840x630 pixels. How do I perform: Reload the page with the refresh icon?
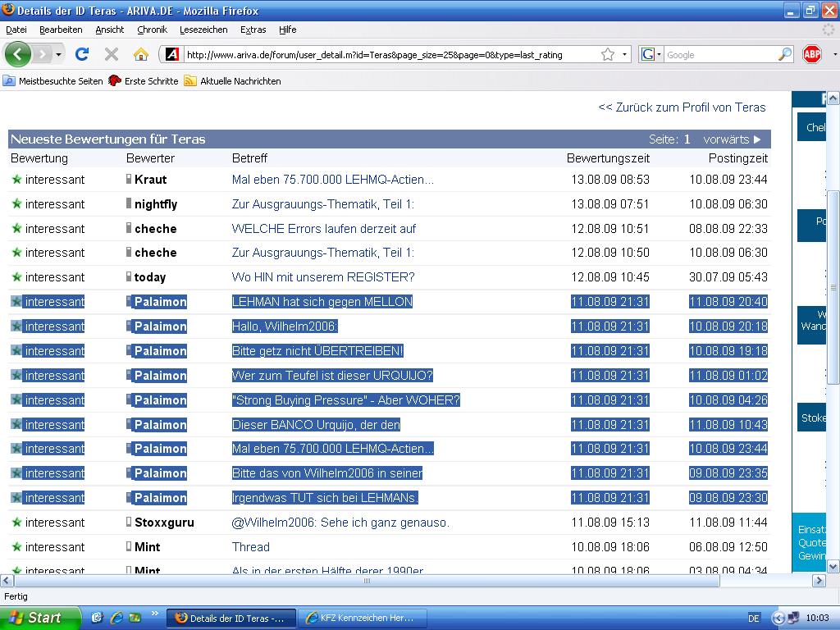(81, 54)
